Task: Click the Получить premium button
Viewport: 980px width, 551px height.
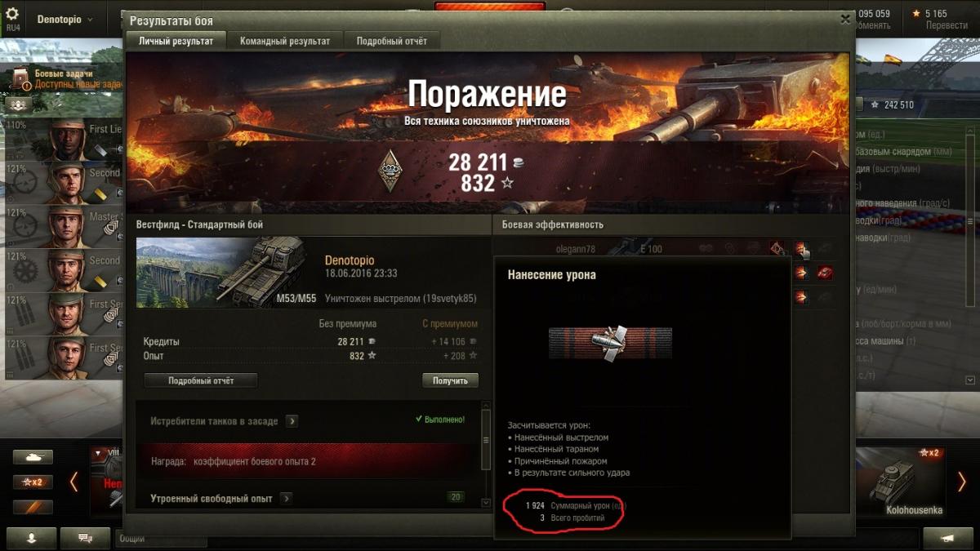Action: (450, 380)
